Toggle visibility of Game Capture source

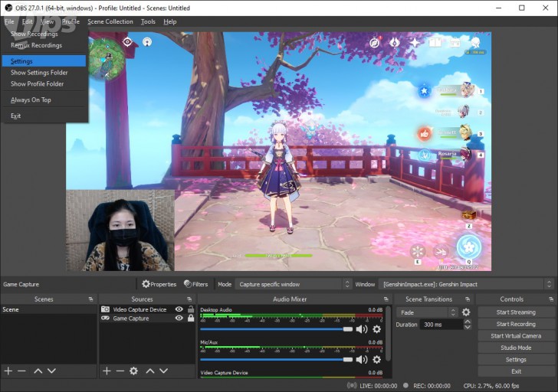pyautogui.click(x=179, y=318)
